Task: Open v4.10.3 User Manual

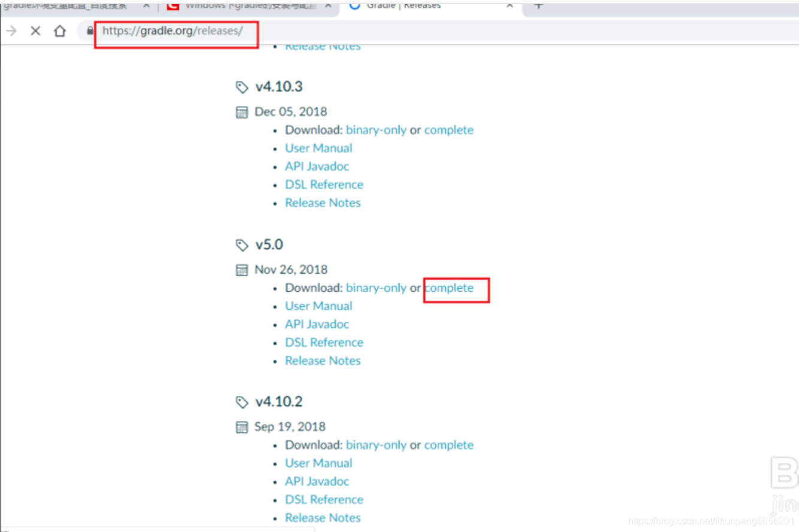Action: (x=318, y=148)
